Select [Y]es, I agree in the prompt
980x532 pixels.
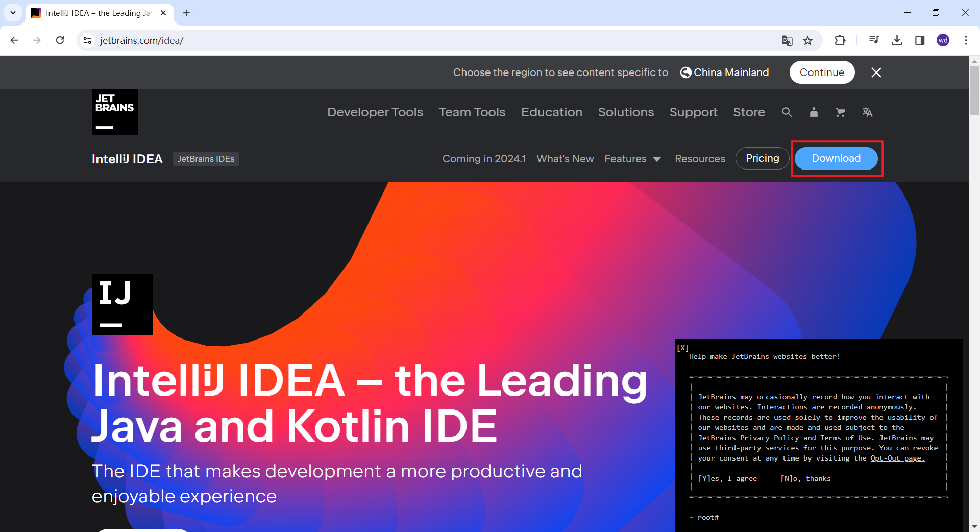pos(728,478)
